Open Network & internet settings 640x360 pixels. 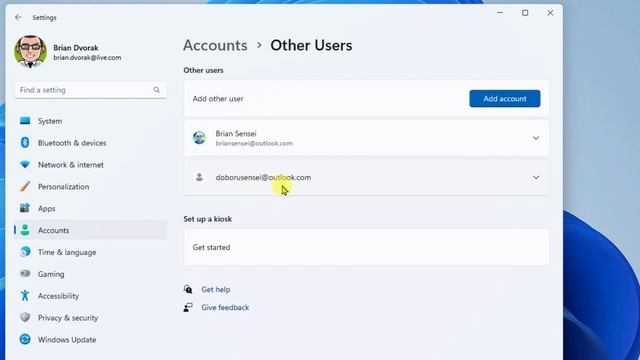pos(90,164)
